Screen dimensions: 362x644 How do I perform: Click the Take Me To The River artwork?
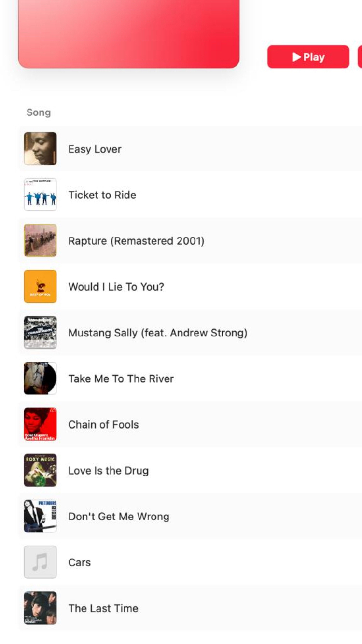point(41,378)
